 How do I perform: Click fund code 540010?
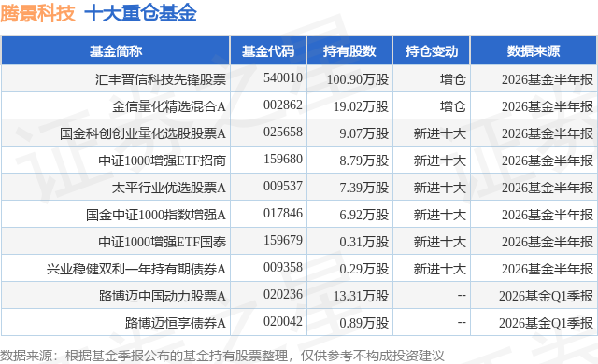point(282,77)
